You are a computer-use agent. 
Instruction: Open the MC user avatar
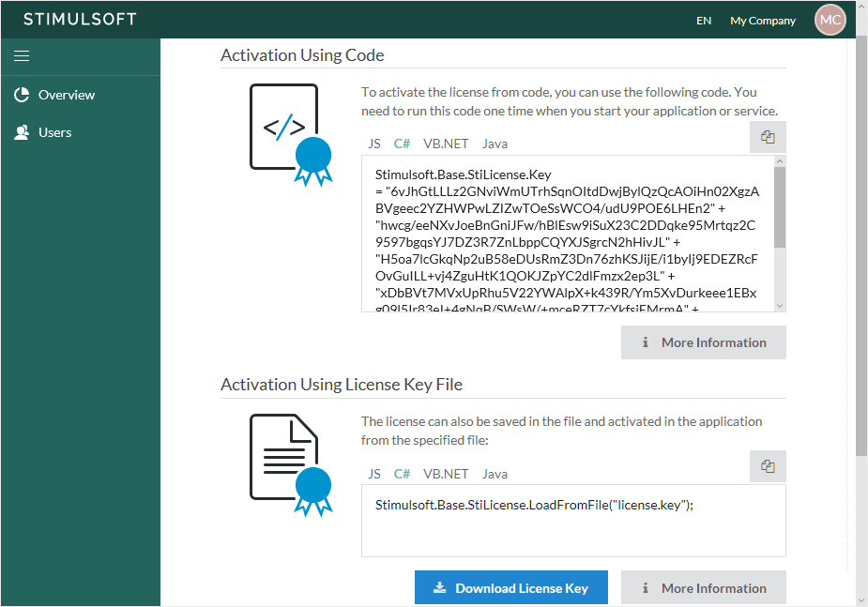pyautogui.click(x=830, y=20)
